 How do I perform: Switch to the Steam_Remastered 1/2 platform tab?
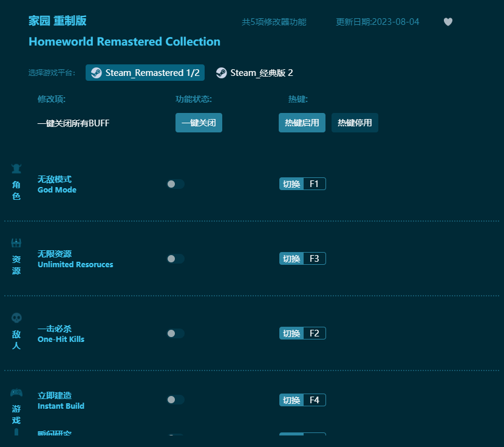click(145, 73)
